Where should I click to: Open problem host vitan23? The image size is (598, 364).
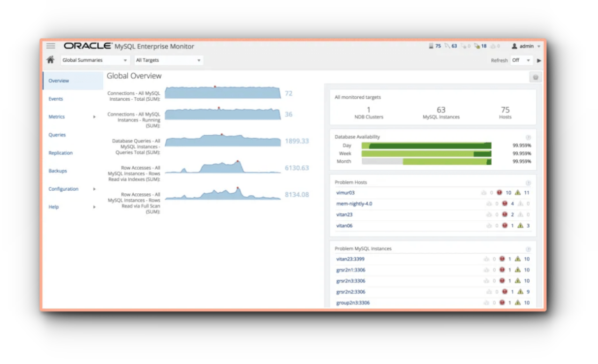[344, 214]
